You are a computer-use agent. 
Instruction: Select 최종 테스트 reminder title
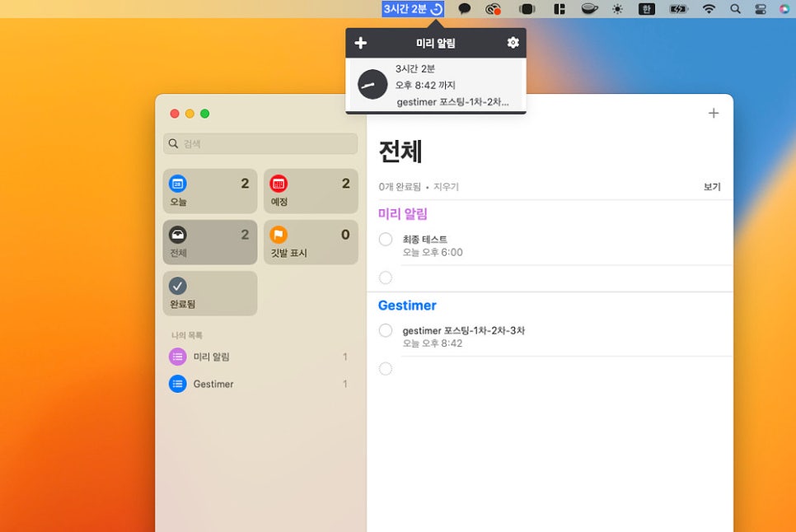pyautogui.click(x=425, y=240)
